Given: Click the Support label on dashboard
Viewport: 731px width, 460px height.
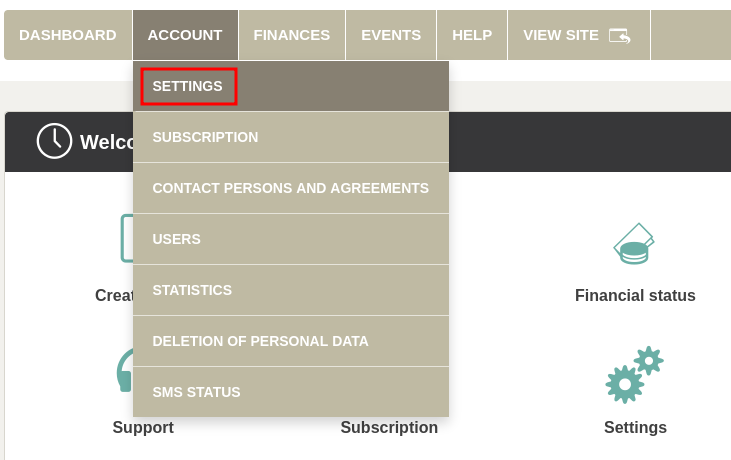Looking at the screenshot, I should click(x=143, y=427).
